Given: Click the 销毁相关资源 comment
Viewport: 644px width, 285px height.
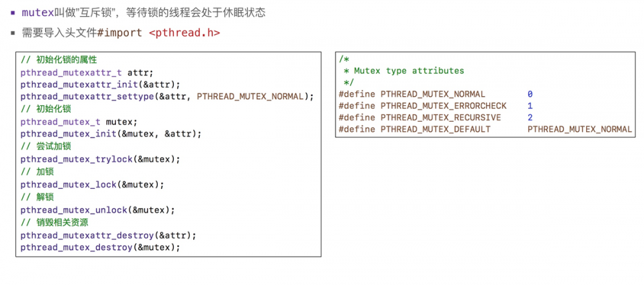Looking at the screenshot, I should pyautogui.click(x=53, y=222).
